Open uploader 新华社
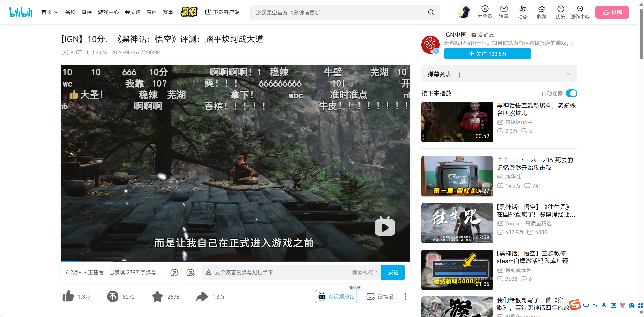 pyautogui.click(x=513, y=177)
